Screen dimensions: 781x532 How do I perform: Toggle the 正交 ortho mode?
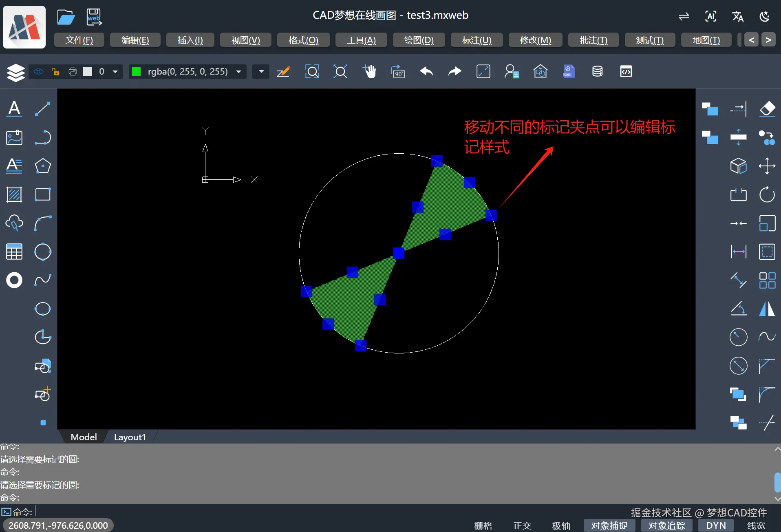point(522,525)
